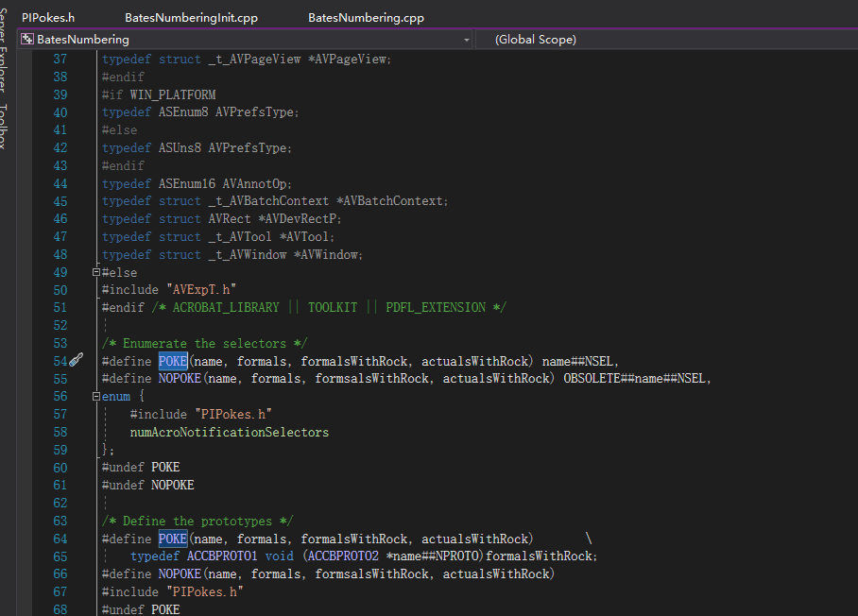Click '#undef NOPOKE' on line 61

tap(147, 486)
